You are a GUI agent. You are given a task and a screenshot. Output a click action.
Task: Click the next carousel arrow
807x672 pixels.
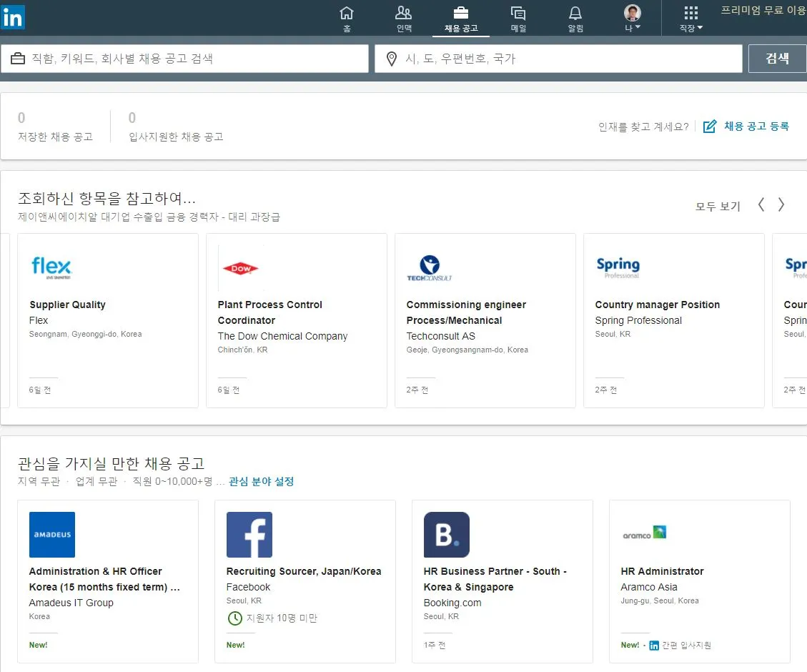pyautogui.click(x=781, y=204)
